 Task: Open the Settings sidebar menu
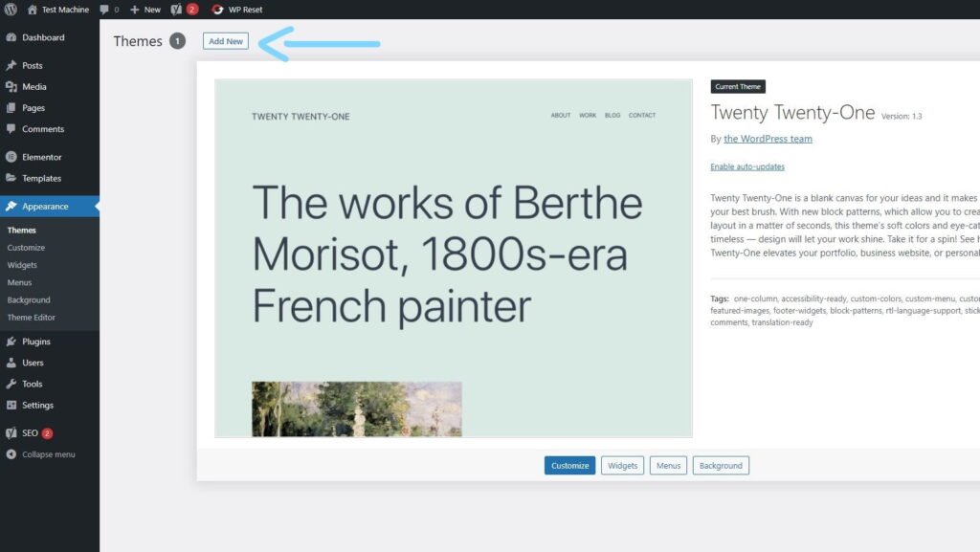pos(37,405)
